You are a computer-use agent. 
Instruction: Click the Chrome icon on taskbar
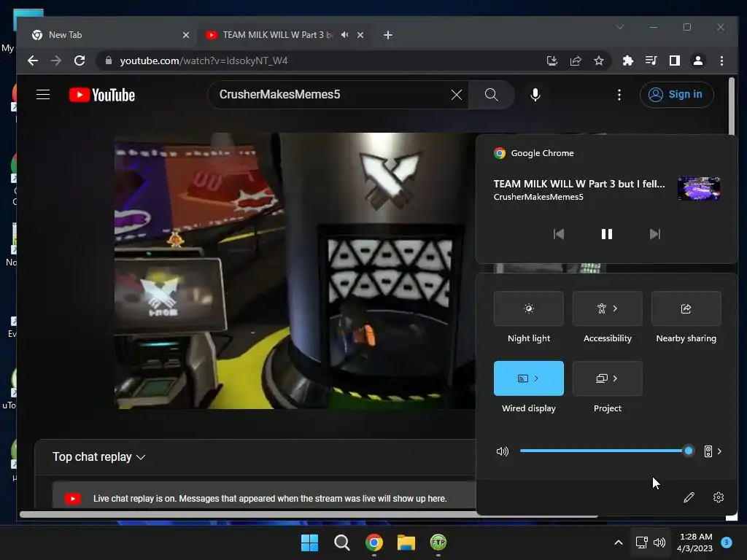point(374,542)
